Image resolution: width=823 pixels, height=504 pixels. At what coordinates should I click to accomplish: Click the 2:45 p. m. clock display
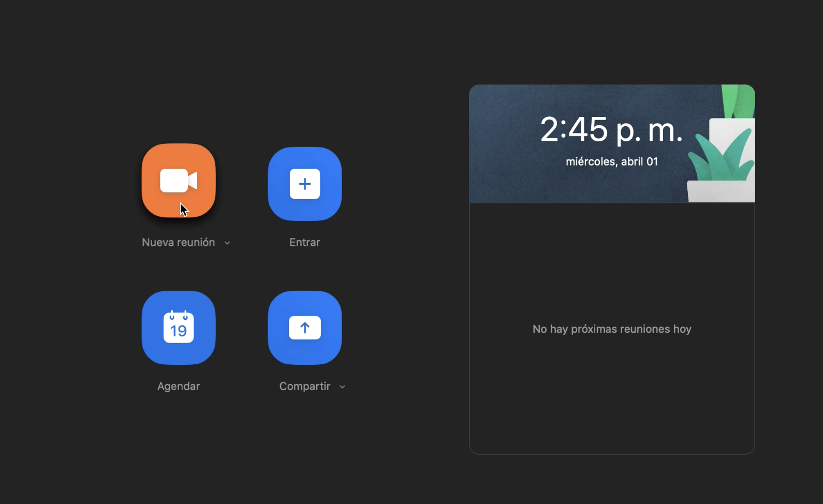coord(611,129)
